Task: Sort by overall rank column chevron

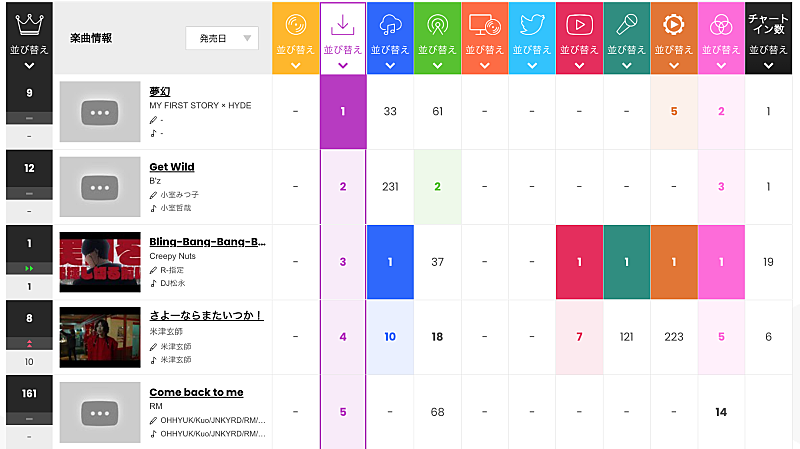Action: [29, 66]
